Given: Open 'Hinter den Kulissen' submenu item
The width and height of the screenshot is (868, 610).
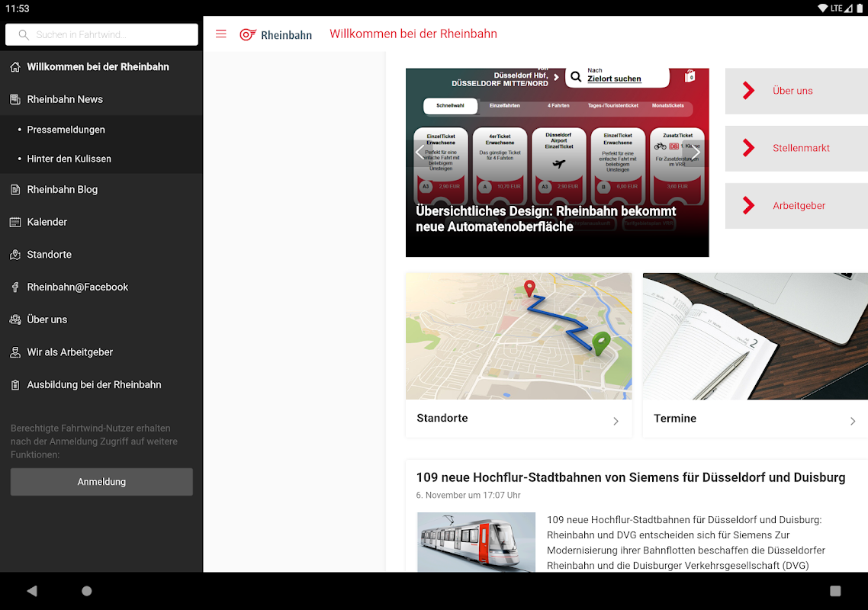Looking at the screenshot, I should (101, 159).
